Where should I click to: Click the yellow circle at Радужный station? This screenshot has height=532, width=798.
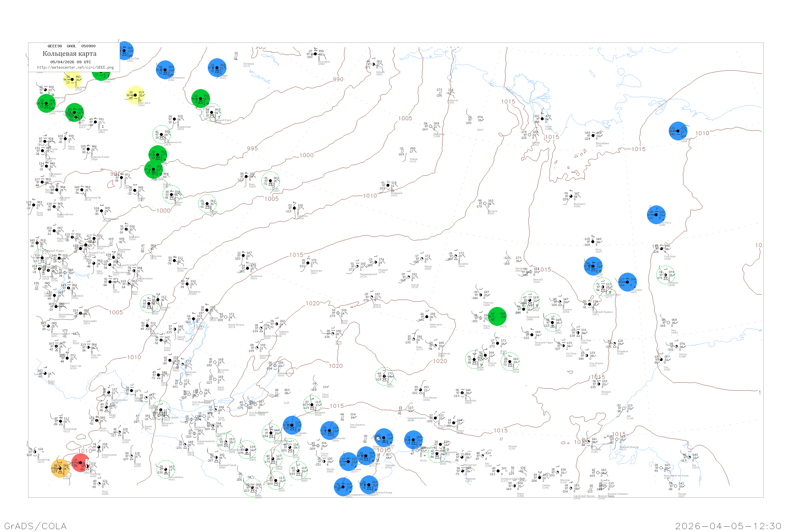coord(72,79)
